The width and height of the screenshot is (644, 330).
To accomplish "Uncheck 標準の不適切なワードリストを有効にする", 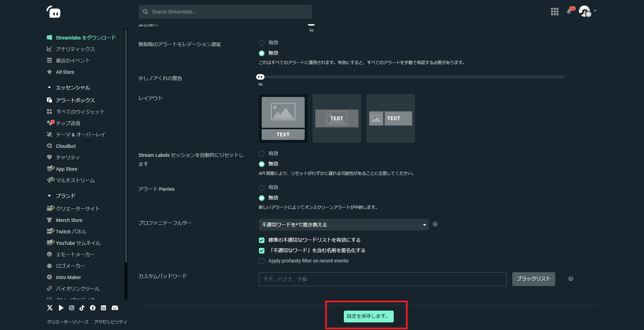I will (262, 240).
